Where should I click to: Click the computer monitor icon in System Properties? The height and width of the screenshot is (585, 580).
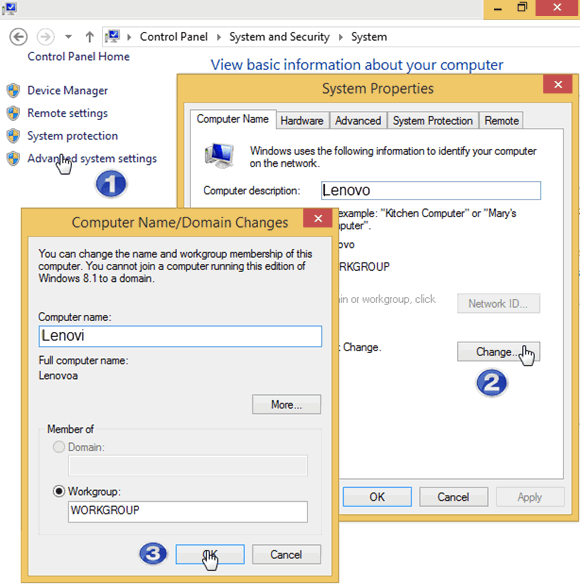click(219, 156)
